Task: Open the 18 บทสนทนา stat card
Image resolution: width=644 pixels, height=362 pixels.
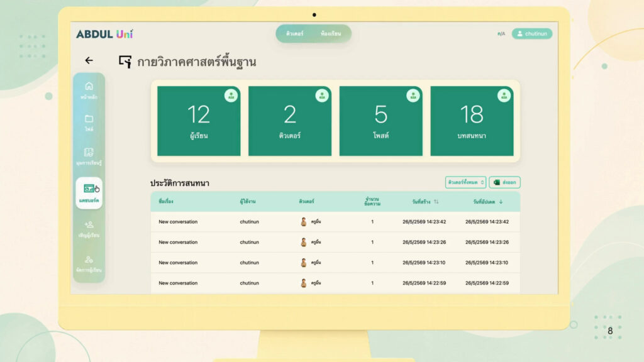Action: click(x=472, y=121)
